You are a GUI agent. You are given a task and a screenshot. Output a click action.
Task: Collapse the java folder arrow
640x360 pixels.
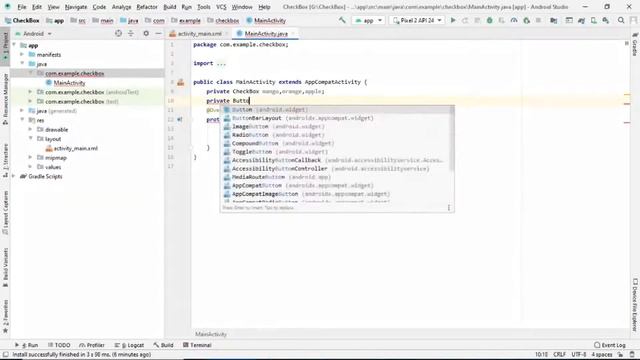(22, 64)
